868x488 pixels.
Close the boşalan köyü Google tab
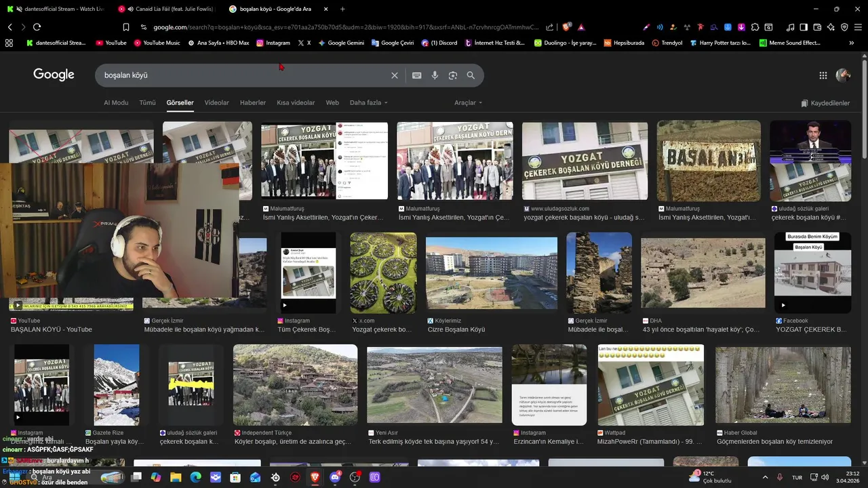point(326,9)
